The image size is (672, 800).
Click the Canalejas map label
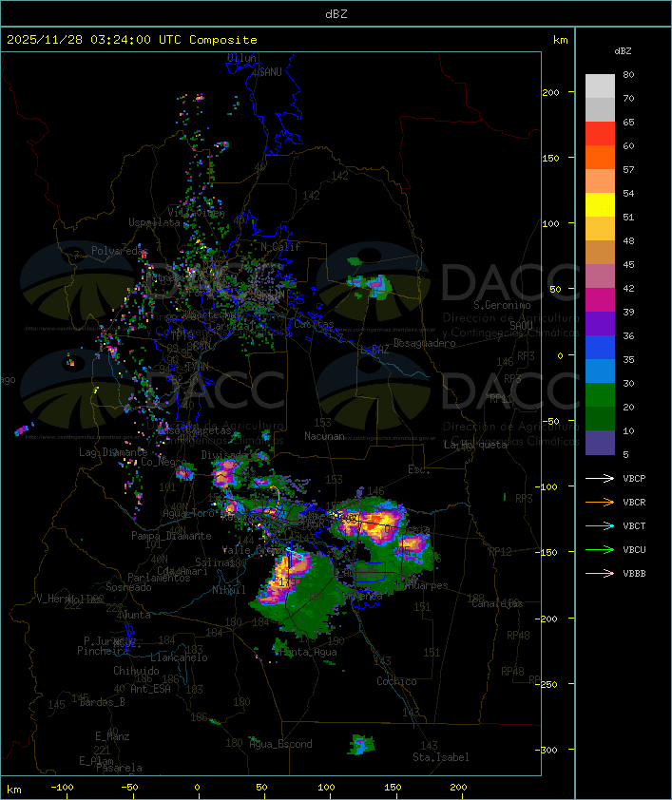coord(497,603)
